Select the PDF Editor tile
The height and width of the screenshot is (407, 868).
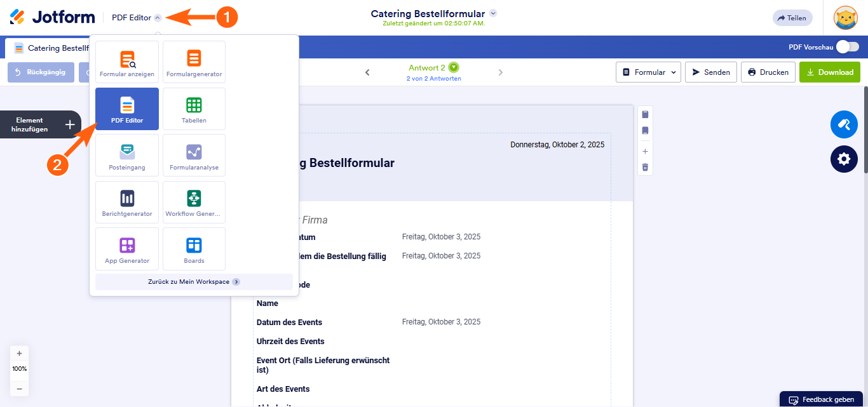127,109
